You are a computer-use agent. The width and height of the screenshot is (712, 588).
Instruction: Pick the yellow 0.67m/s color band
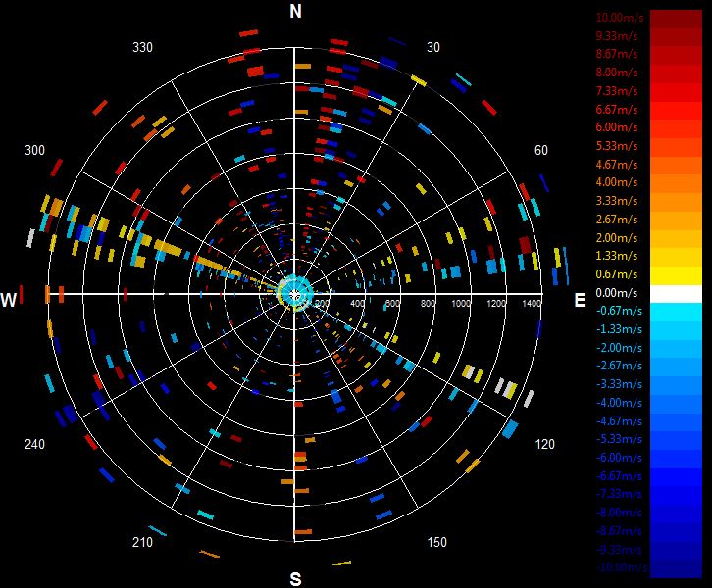pos(676,275)
